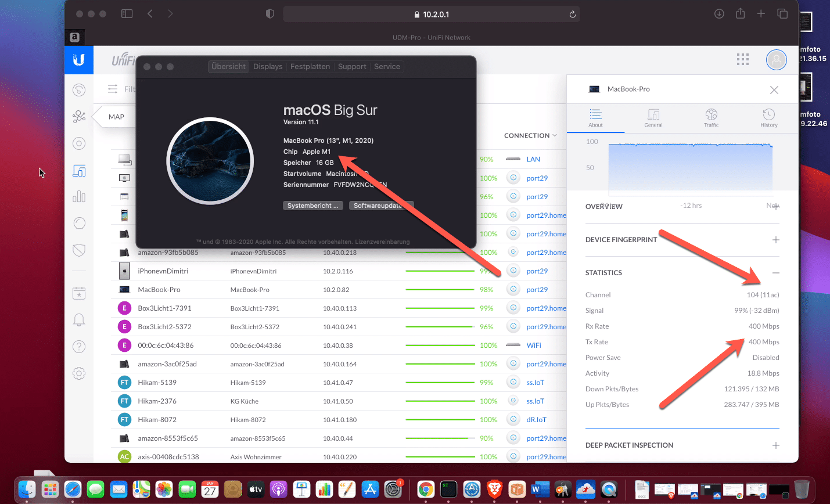Close the MacBook-Pro details panel

(x=774, y=90)
